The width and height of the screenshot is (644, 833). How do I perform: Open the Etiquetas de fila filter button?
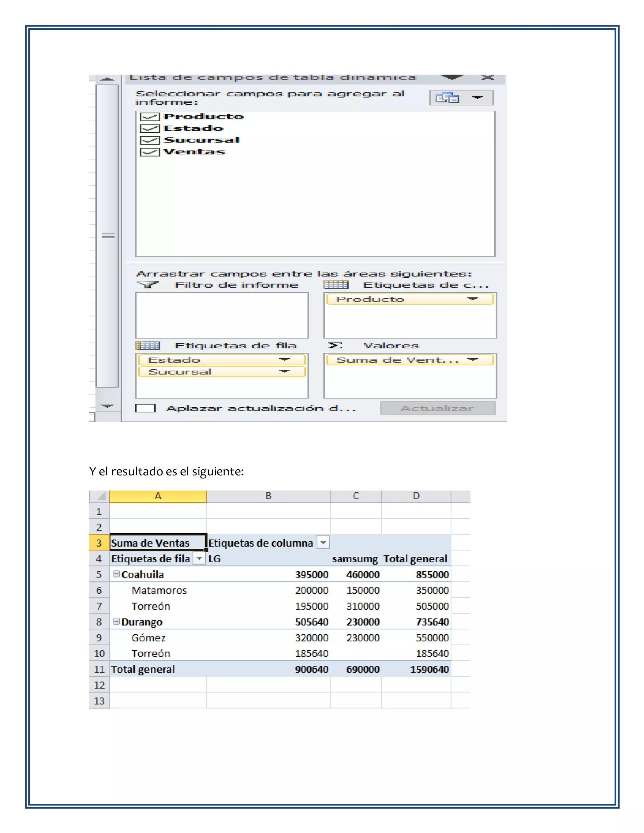[x=199, y=558]
